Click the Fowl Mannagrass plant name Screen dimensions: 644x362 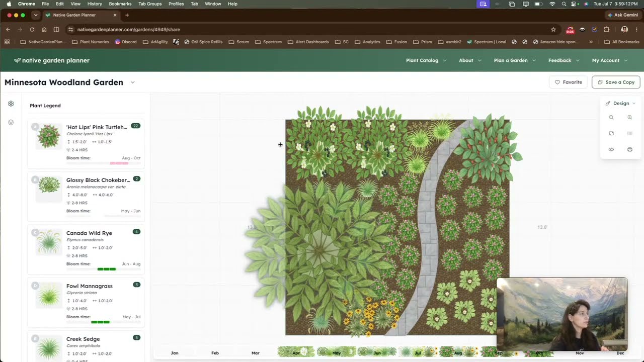[x=89, y=286]
